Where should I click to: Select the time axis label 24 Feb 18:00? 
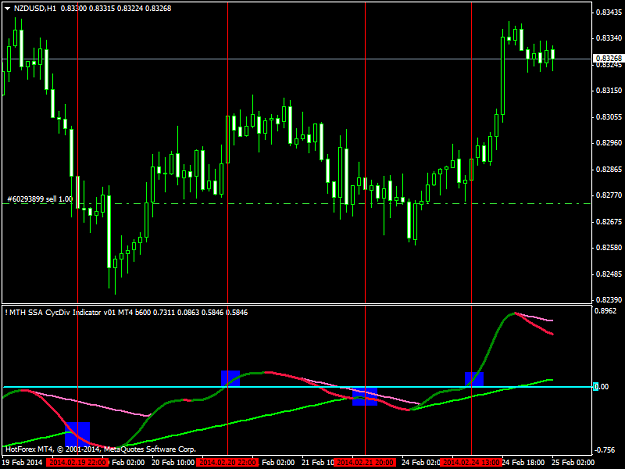[x=523, y=462]
